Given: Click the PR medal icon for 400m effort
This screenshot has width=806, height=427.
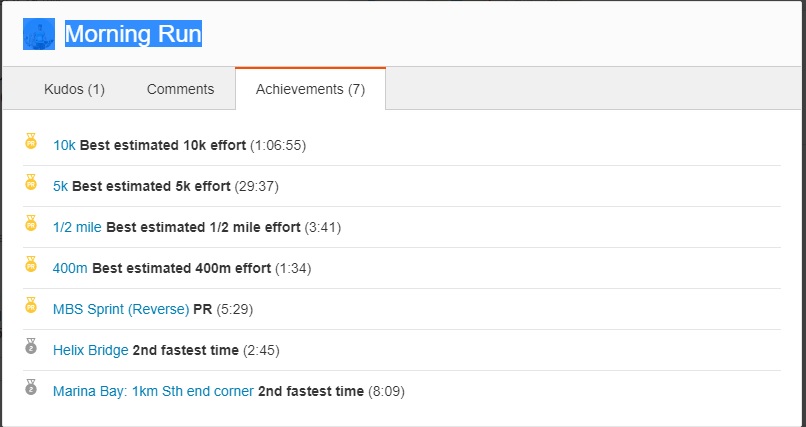Looking at the screenshot, I should pos(31,264).
